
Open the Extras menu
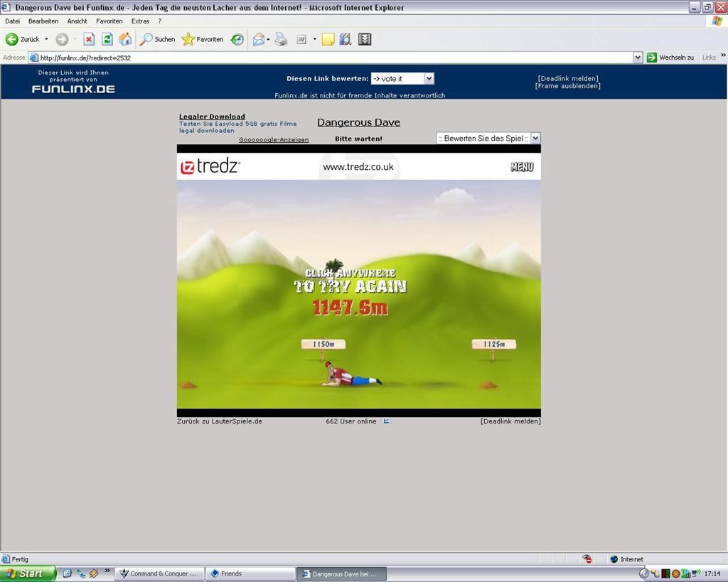[x=140, y=21]
